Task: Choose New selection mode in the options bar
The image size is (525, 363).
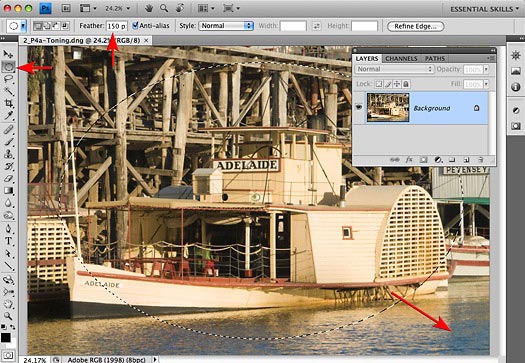Action: tap(38, 26)
